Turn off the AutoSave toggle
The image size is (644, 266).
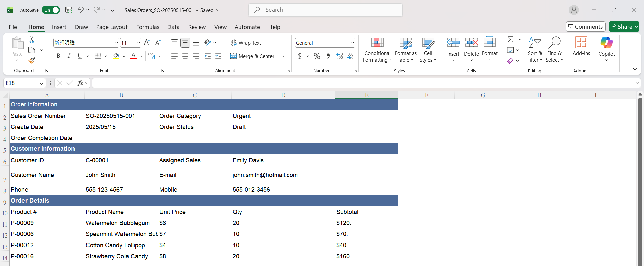point(51,10)
